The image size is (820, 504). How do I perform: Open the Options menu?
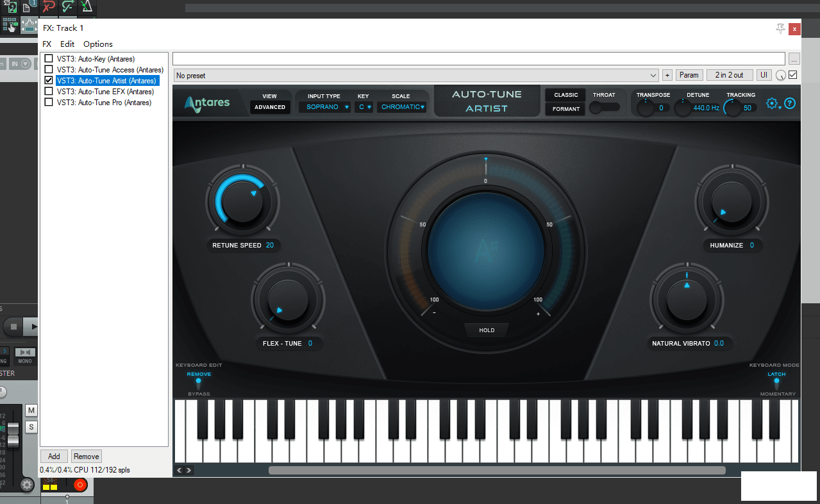click(98, 44)
